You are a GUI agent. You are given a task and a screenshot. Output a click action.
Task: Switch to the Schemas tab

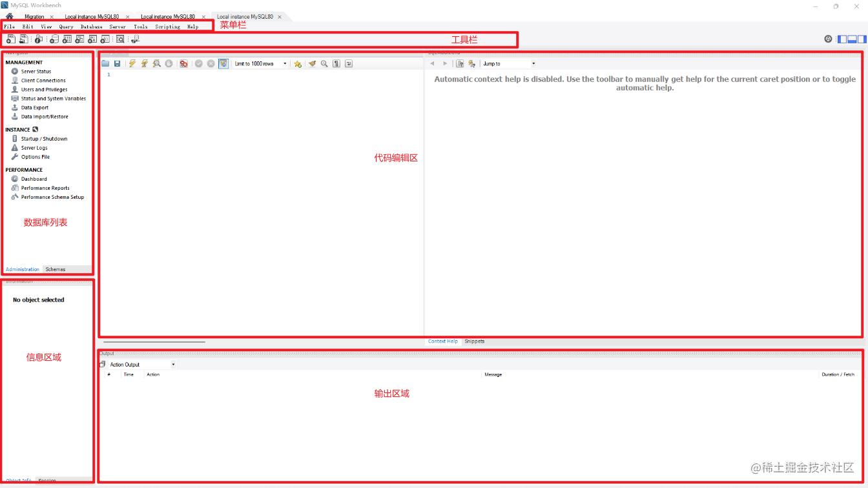pos(56,269)
